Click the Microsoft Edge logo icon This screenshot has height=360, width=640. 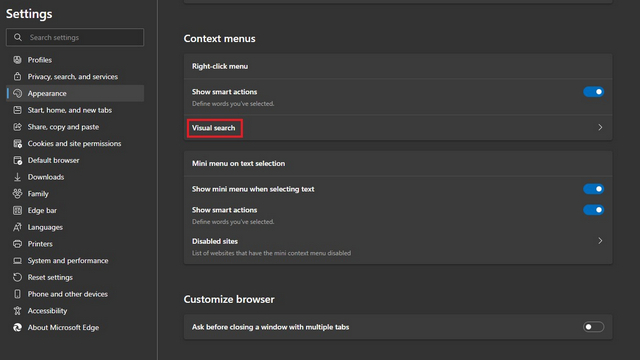[17, 328]
